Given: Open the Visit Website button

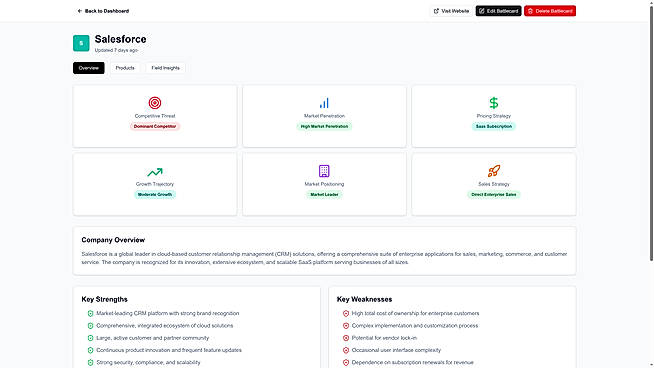Looking at the screenshot, I should tap(451, 11).
